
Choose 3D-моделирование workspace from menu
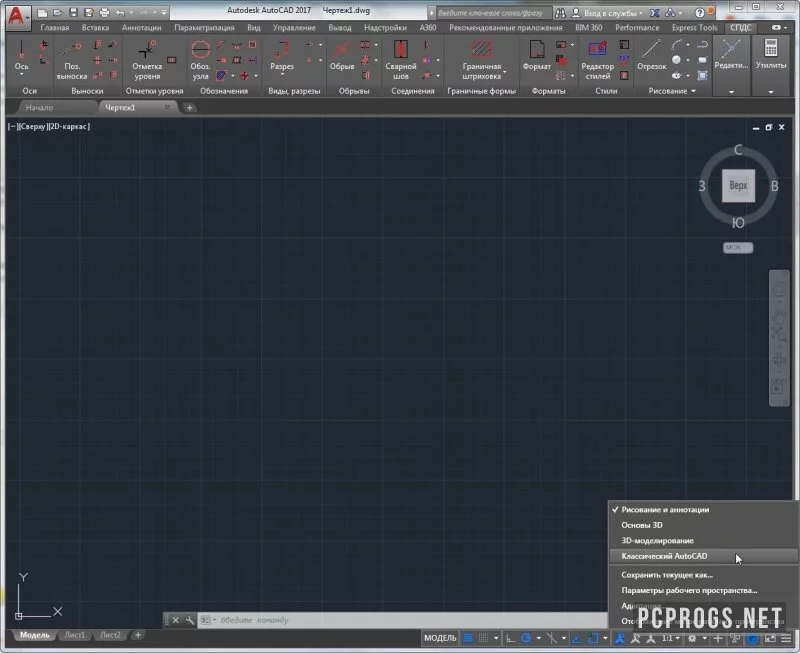704,540
